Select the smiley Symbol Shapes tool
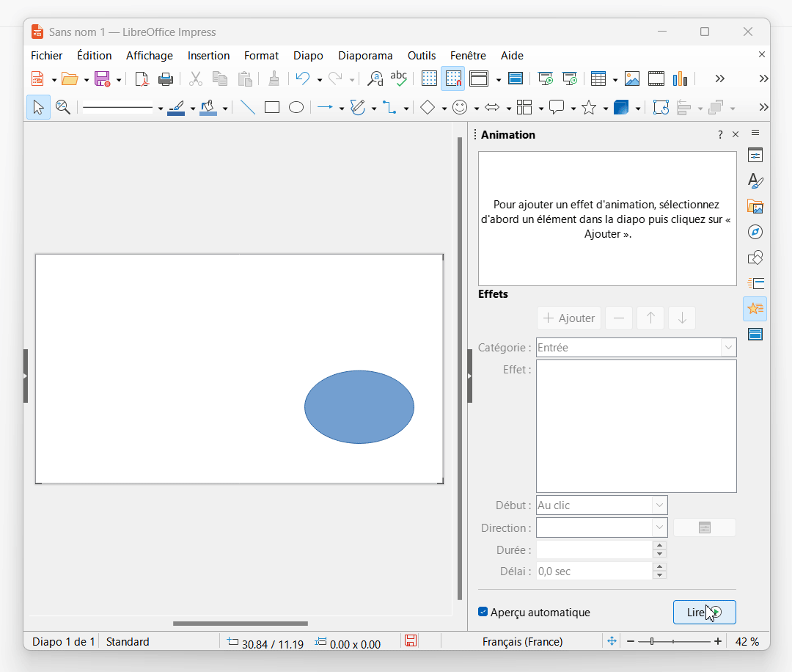The width and height of the screenshot is (792, 672). tap(460, 107)
